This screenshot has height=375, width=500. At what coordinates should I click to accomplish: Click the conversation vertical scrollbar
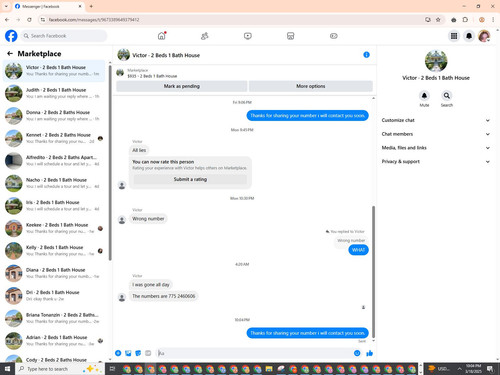click(373, 272)
